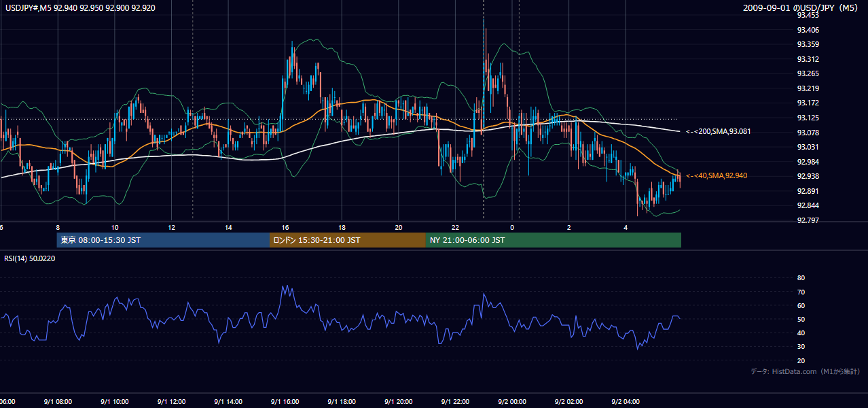This screenshot has width=868, height=408.
Task: Select price scale value 92.984
Action: (x=808, y=162)
